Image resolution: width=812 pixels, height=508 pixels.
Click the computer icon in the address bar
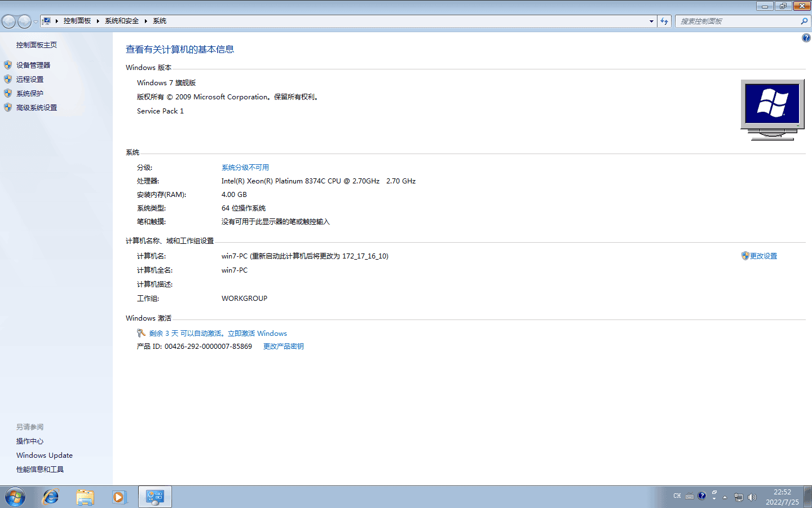(x=47, y=21)
